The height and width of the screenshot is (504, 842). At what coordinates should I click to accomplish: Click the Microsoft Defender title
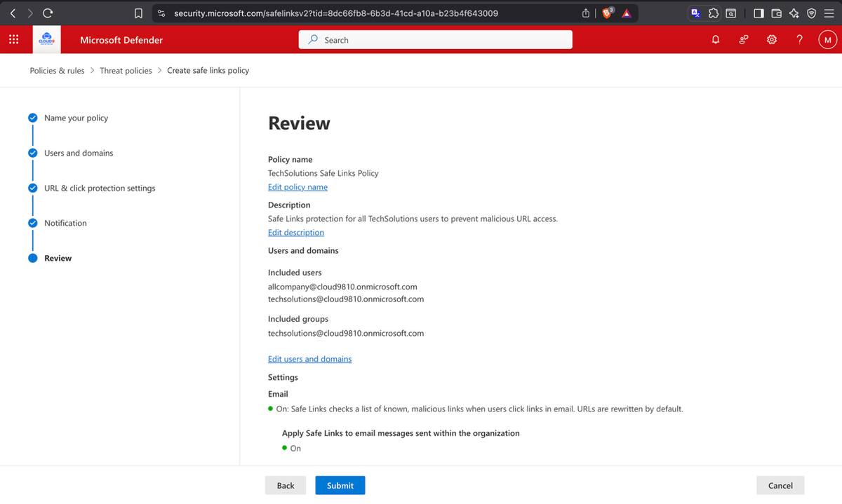[121, 40]
